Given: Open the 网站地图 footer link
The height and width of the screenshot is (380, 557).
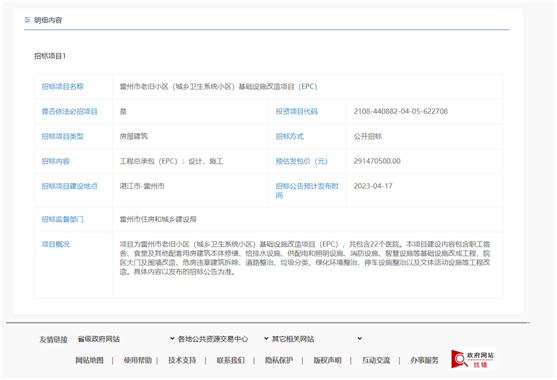Looking at the screenshot, I should click(90, 360).
